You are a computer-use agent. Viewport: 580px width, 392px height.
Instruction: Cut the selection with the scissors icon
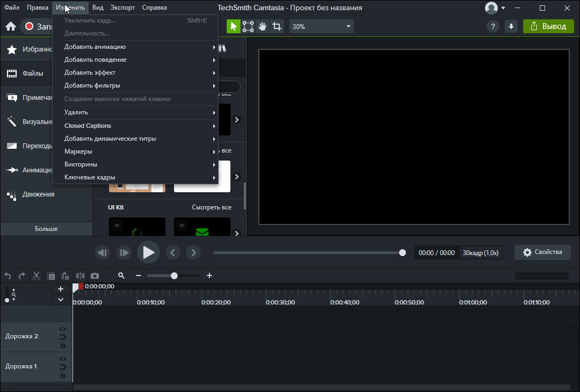pos(37,275)
